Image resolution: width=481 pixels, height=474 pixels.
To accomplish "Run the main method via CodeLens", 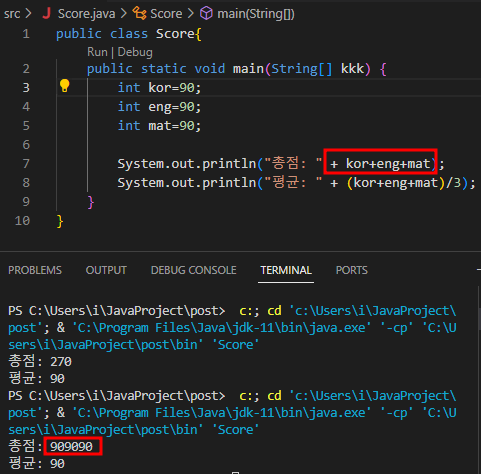I will (97, 52).
